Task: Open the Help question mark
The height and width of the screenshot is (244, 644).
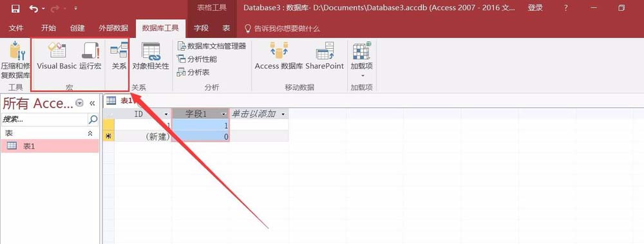Action: (566, 8)
